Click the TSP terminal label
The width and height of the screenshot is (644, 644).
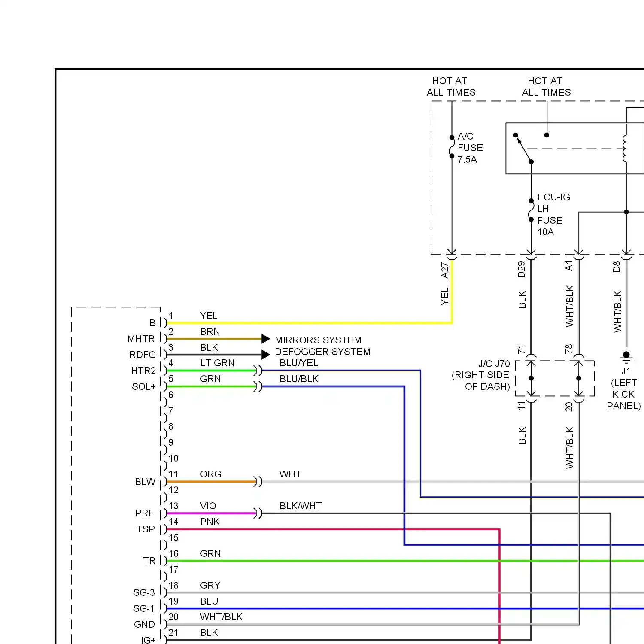tap(146, 529)
